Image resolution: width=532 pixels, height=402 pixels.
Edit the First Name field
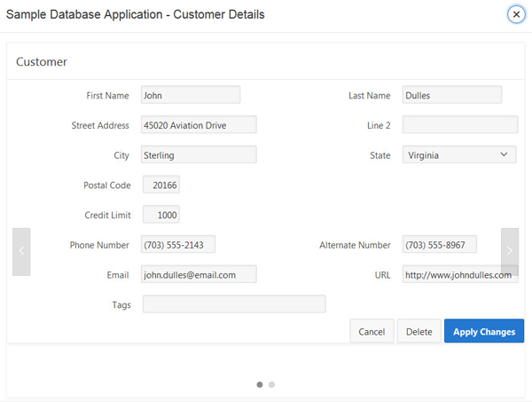click(x=191, y=95)
